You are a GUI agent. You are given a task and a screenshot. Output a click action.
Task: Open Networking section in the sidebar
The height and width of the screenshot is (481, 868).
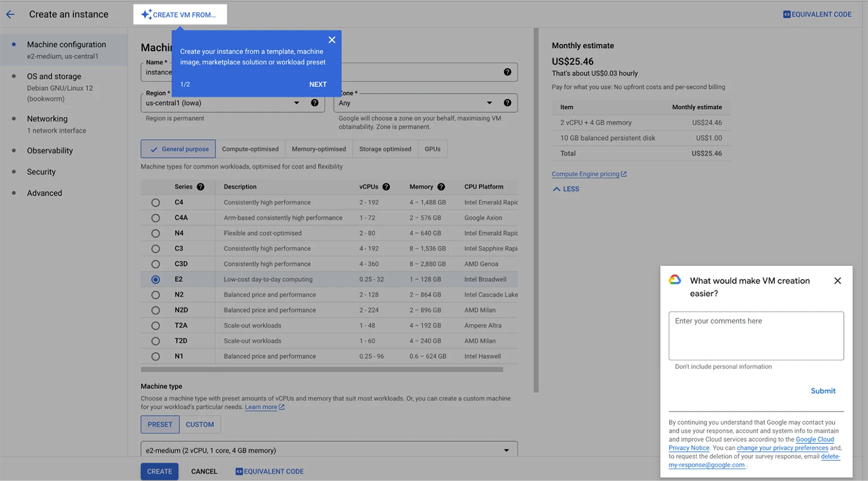[x=64, y=124]
